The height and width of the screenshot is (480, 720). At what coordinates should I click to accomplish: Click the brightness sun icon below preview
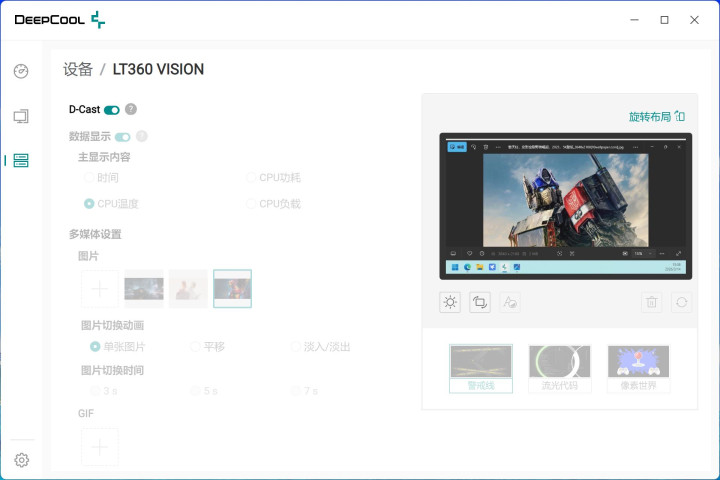[450, 302]
